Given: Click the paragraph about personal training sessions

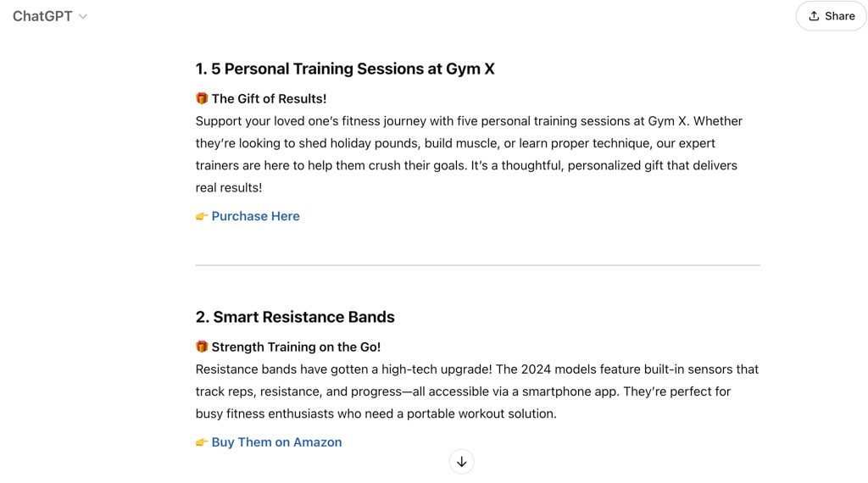Looking at the screenshot, I should [469, 154].
